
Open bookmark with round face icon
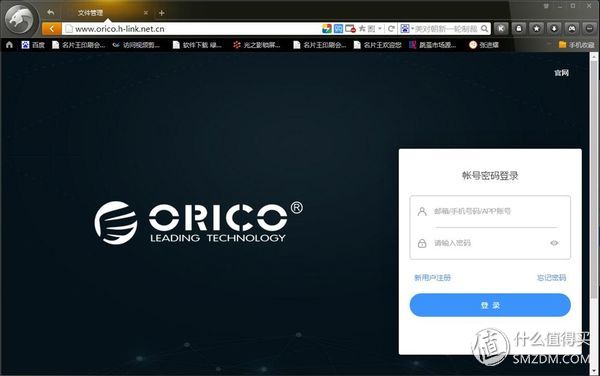click(x=484, y=45)
